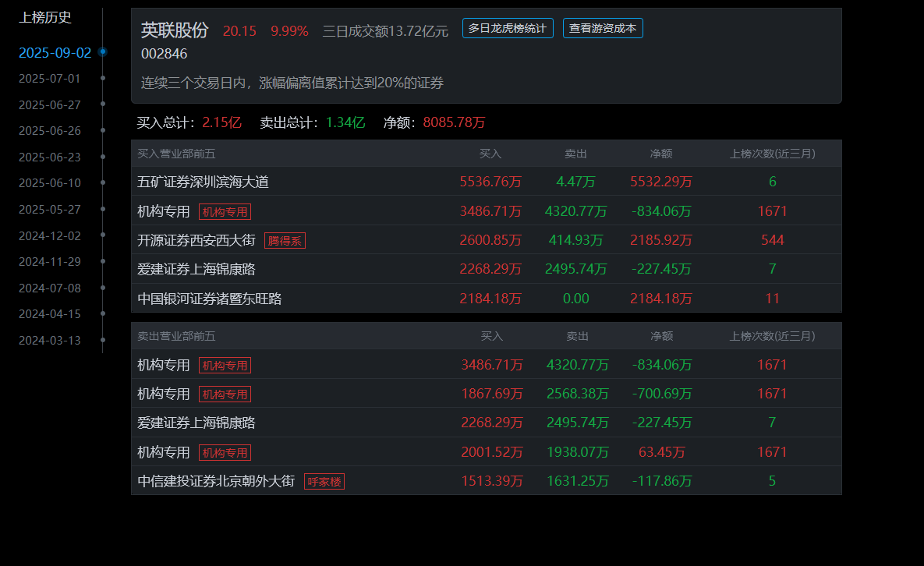Click 三日成交额13.72亿元 text
Image resolution: width=924 pixels, height=566 pixels.
[385, 31]
